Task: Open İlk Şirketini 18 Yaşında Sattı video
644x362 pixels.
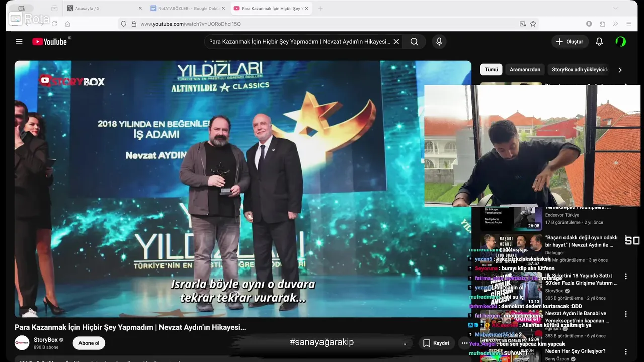Action: tap(581, 279)
